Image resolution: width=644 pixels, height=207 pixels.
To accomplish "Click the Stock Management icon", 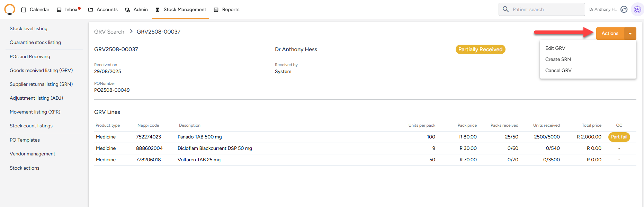I will (158, 10).
